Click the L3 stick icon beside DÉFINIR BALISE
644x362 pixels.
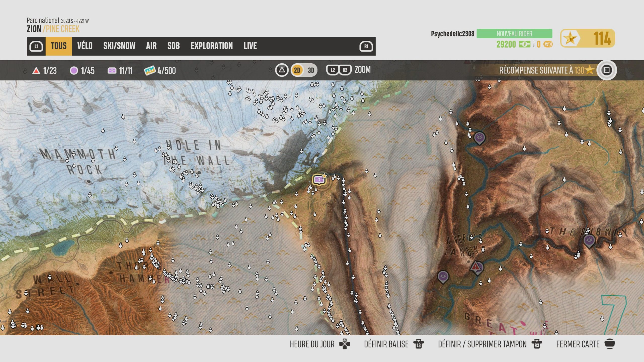[419, 344]
